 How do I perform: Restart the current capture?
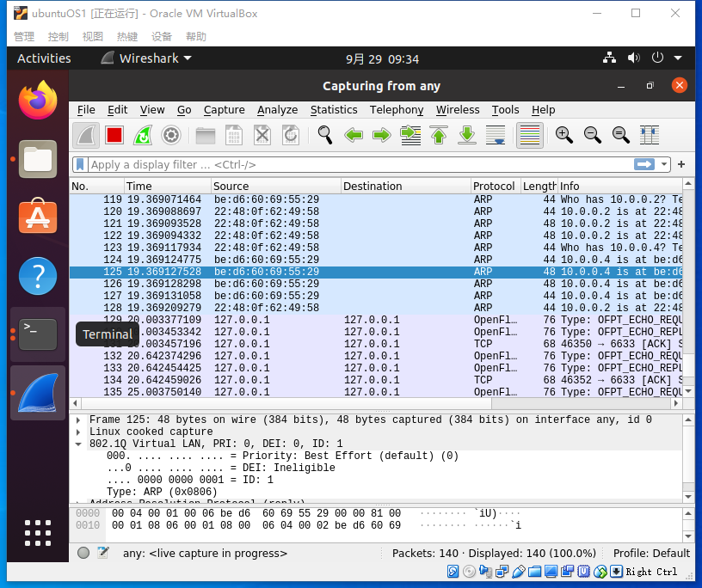click(x=143, y=135)
